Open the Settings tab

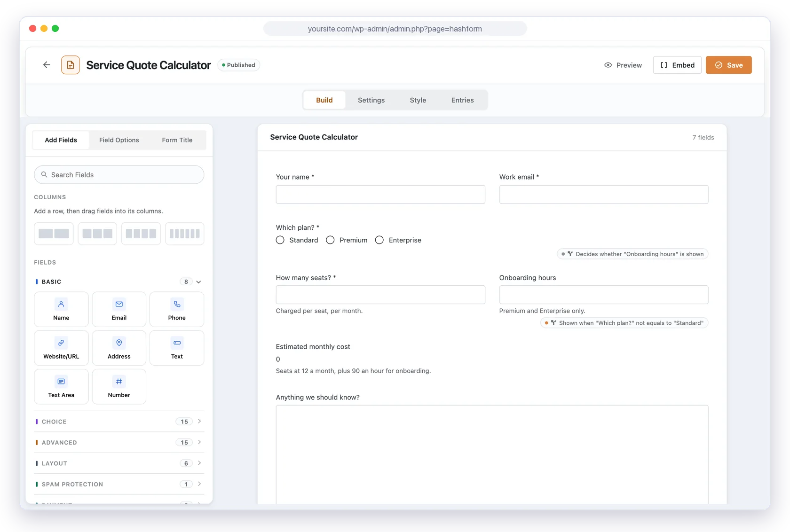click(371, 100)
